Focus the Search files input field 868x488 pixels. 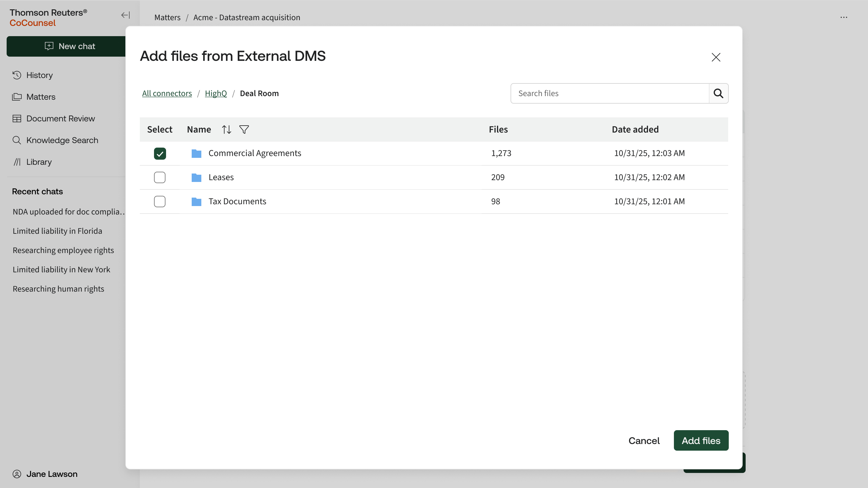point(609,93)
